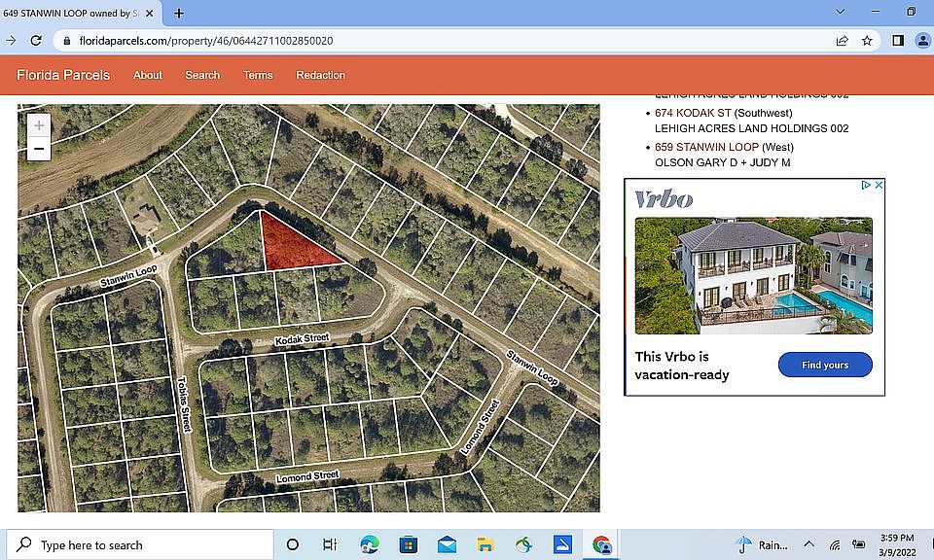The image size is (934, 560).
Task: Close the Vrbo ad with the X
Action: pyautogui.click(x=879, y=185)
